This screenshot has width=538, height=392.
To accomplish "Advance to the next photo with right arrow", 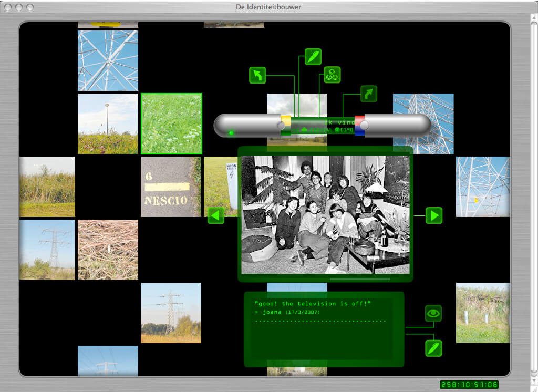I will (433, 215).
